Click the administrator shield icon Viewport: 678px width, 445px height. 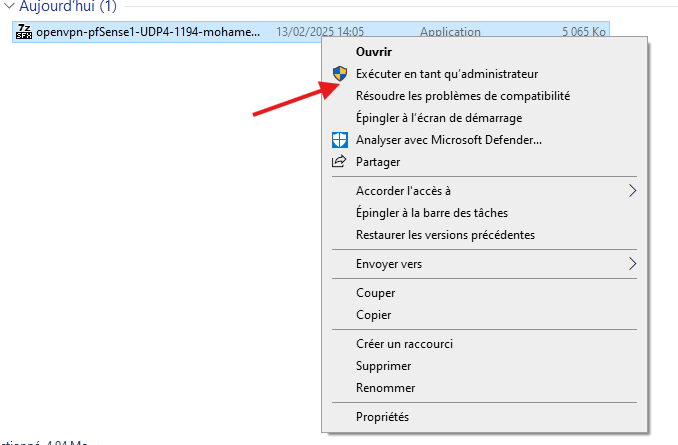340,74
